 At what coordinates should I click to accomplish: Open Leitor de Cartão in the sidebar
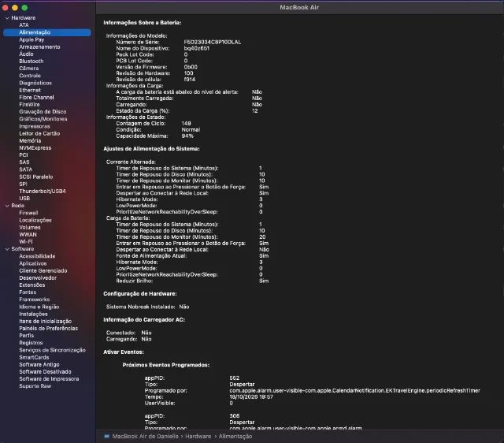pos(39,133)
